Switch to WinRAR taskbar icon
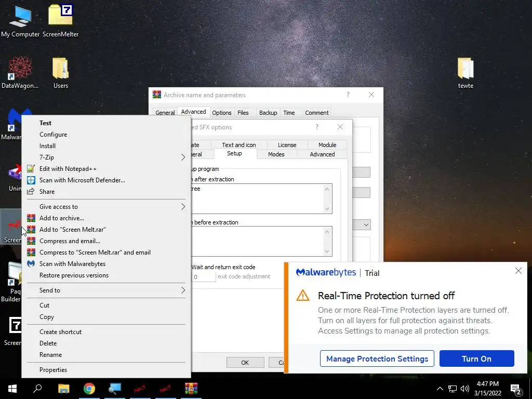This screenshot has height=399, width=532. click(x=191, y=389)
